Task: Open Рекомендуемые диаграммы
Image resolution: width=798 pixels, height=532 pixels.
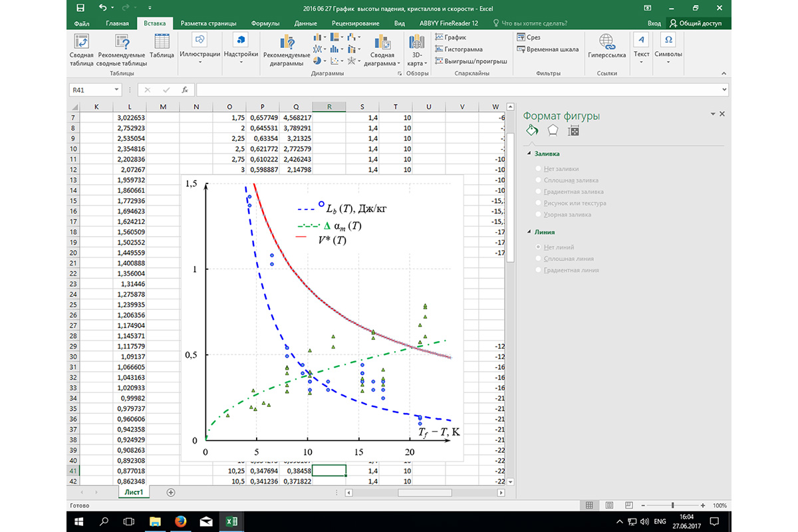Action: click(286, 51)
